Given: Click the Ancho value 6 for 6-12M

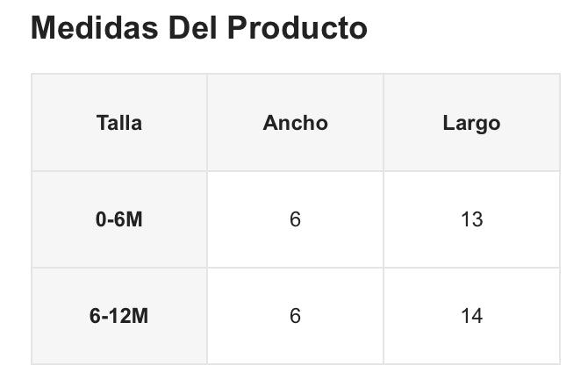Looking at the screenshot, I should (295, 316).
